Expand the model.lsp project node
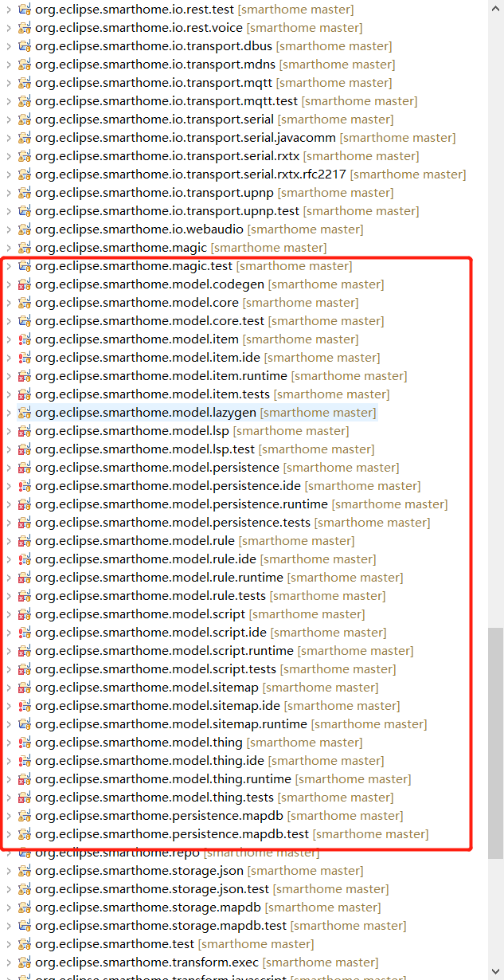 [x=9, y=431]
